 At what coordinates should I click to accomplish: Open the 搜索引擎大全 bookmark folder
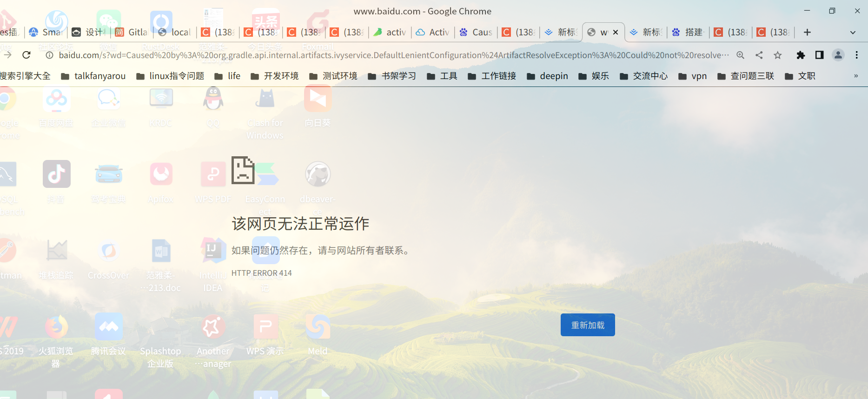pyautogui.click(x=25, y=76)
